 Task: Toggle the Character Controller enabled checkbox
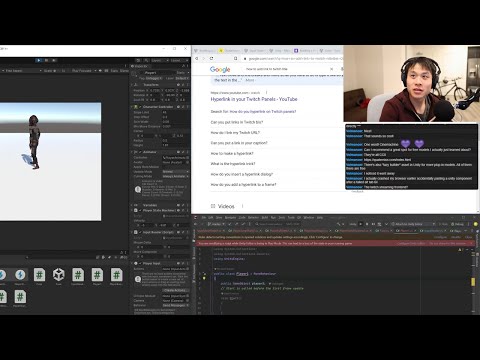pyautogui.click(x=140, y=107)
